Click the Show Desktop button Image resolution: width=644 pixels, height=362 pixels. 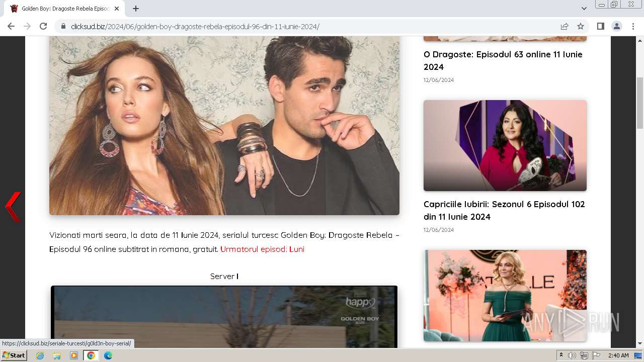click(x=638, y=355)
